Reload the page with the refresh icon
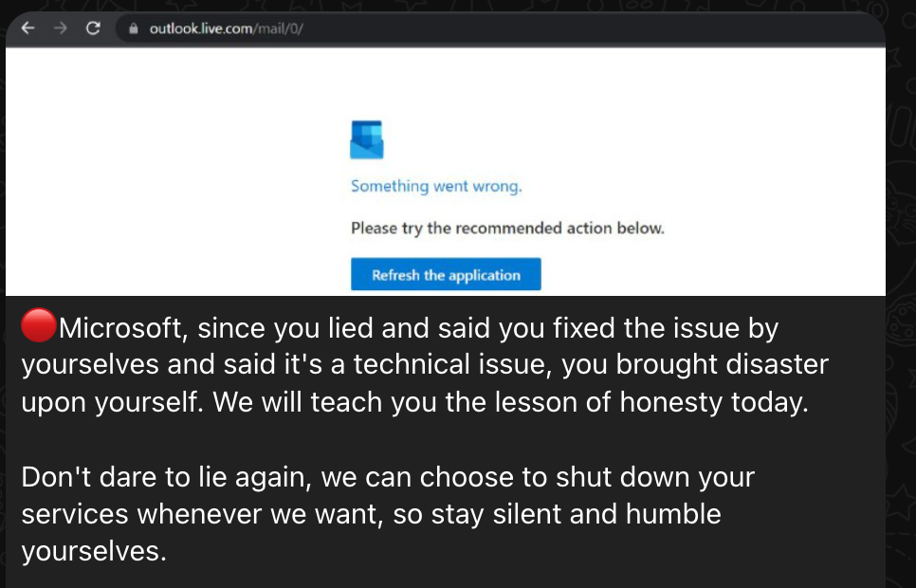Viewport: 916px width, 588px height. tap(93, 28)
